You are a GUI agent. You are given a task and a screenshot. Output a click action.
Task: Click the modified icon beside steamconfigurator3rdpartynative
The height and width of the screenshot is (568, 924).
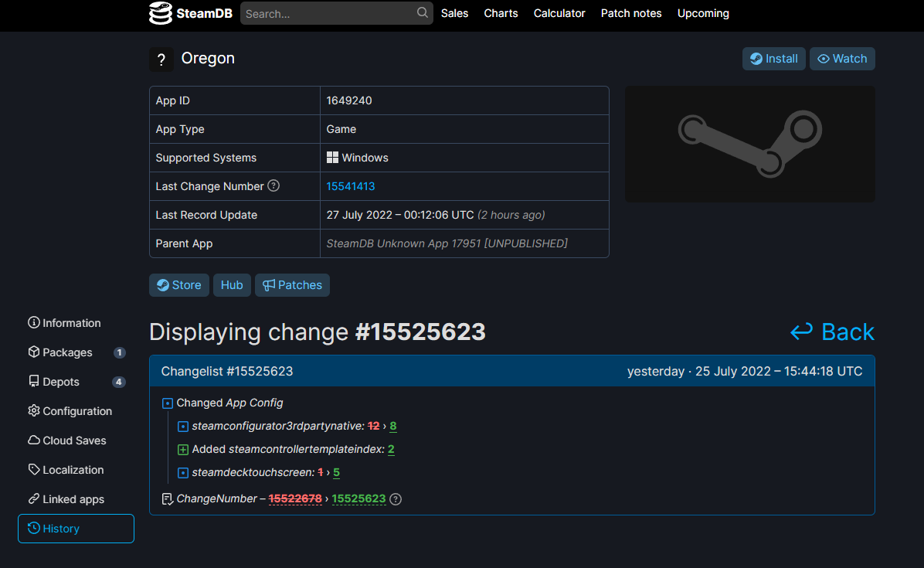[x=182, y=426]
